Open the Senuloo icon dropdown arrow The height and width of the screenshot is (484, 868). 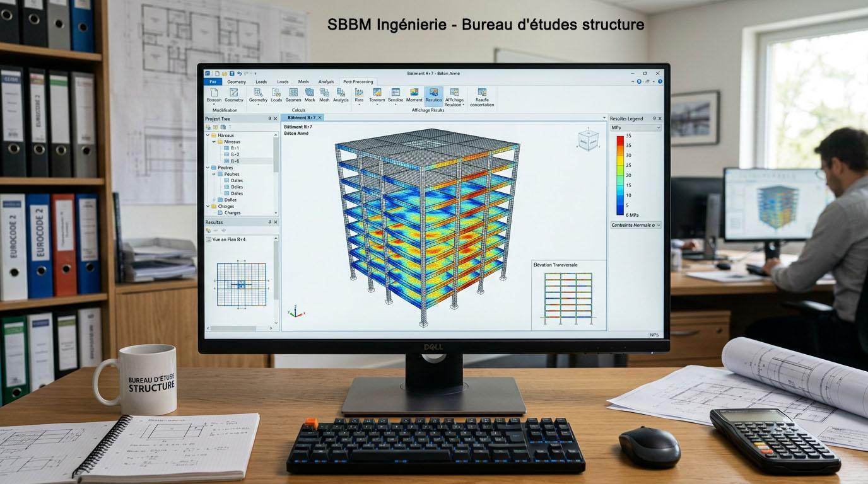click(396, 104)
